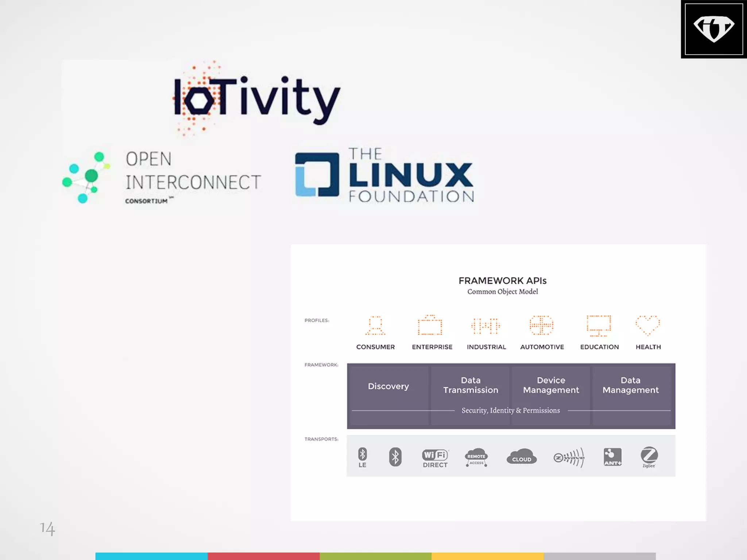Click the classic Bluetooth transport icon
The width and height of the screenshot is (747, 560).
(395, 457)
